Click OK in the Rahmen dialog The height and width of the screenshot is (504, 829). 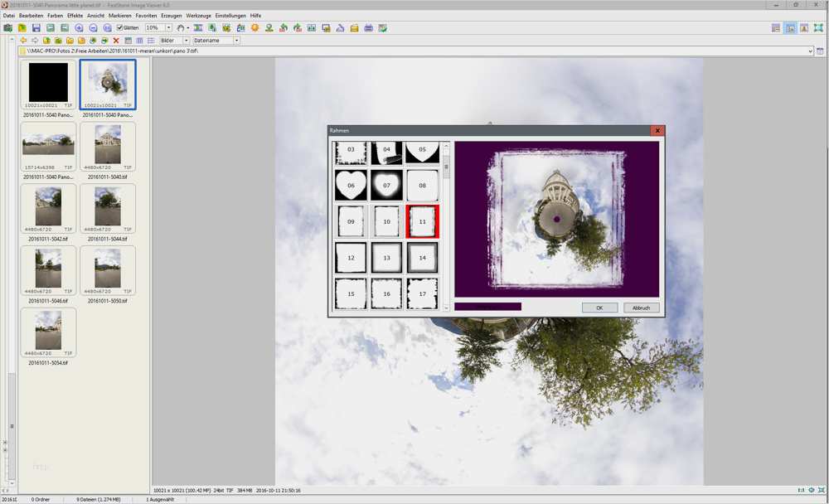(x=599, y=308)
